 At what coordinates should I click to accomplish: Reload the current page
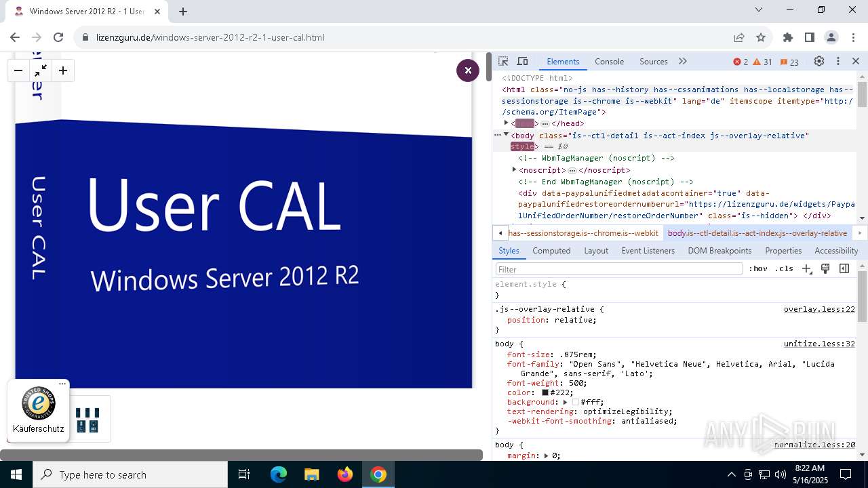[58, 37]
